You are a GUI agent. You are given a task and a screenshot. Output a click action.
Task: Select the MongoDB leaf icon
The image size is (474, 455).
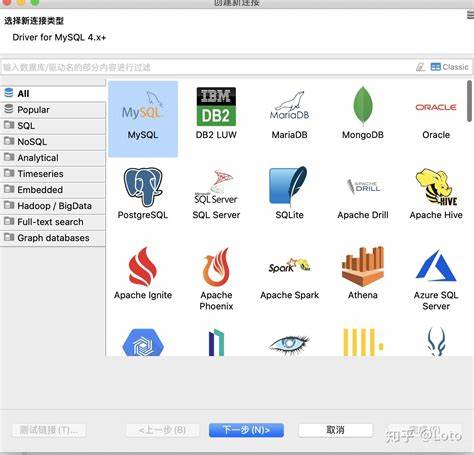pos(363,106)
